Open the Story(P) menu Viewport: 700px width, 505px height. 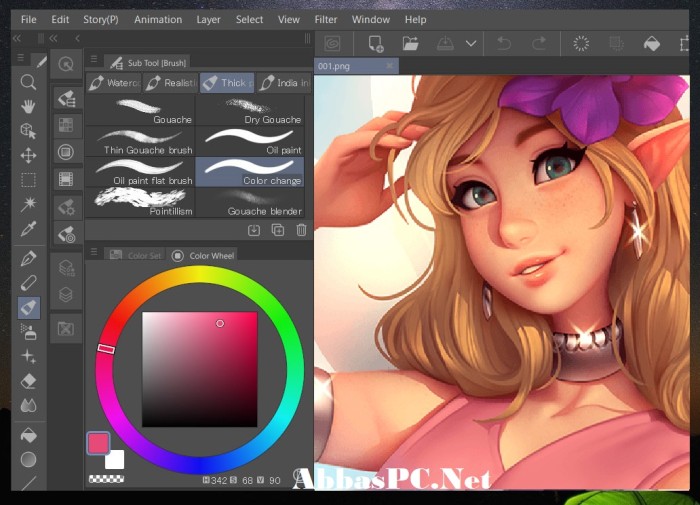(101, 20)
